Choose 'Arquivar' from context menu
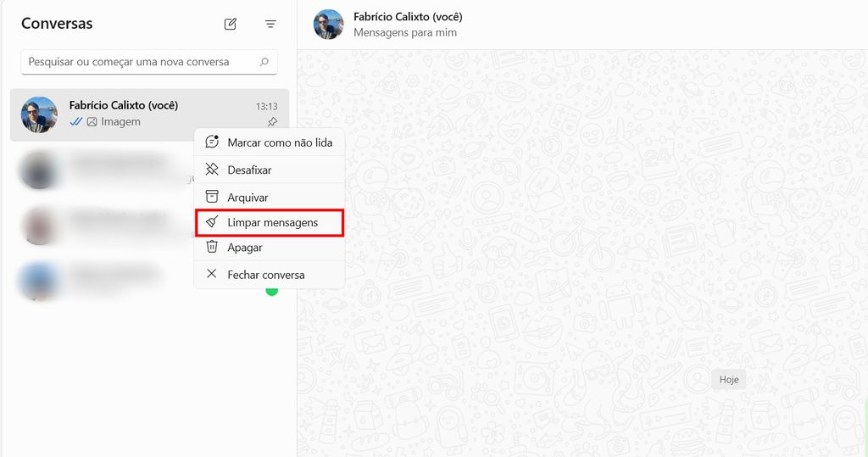Screen dimensions: 868x457 click(269, 197)
